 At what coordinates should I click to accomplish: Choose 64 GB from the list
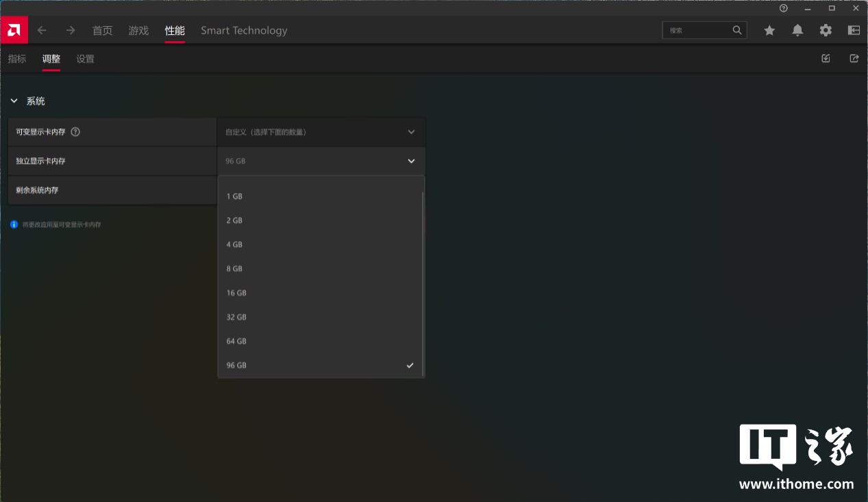click(x=321, y=341)
